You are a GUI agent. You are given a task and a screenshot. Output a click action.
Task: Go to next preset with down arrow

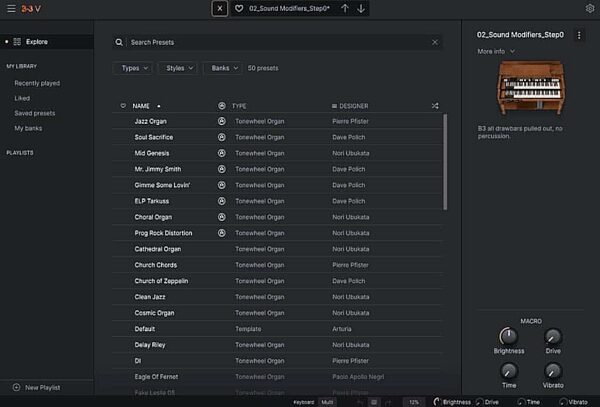tap(361, 8)
